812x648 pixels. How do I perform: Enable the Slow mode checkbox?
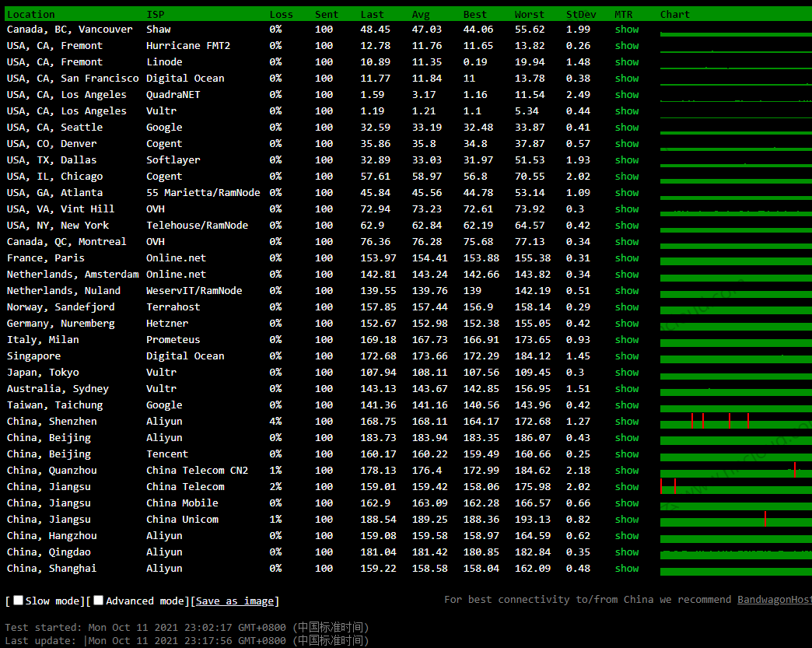(18, 601)
